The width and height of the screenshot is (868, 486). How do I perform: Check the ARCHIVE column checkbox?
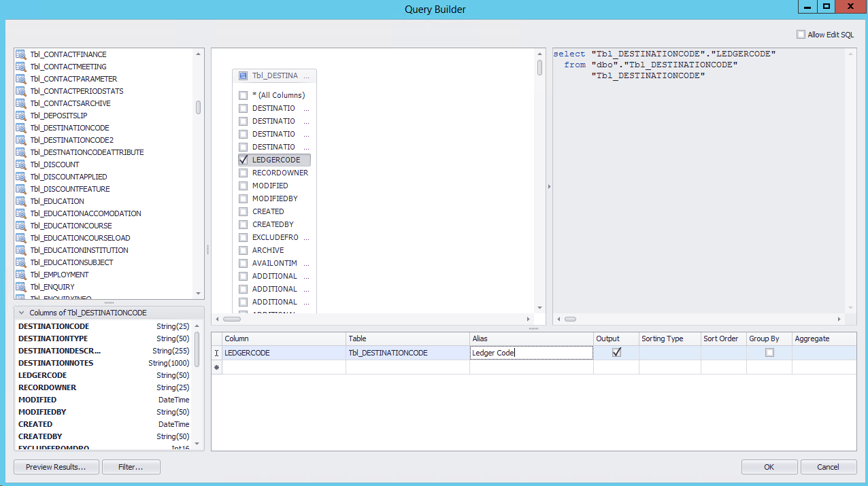[243, 251]
